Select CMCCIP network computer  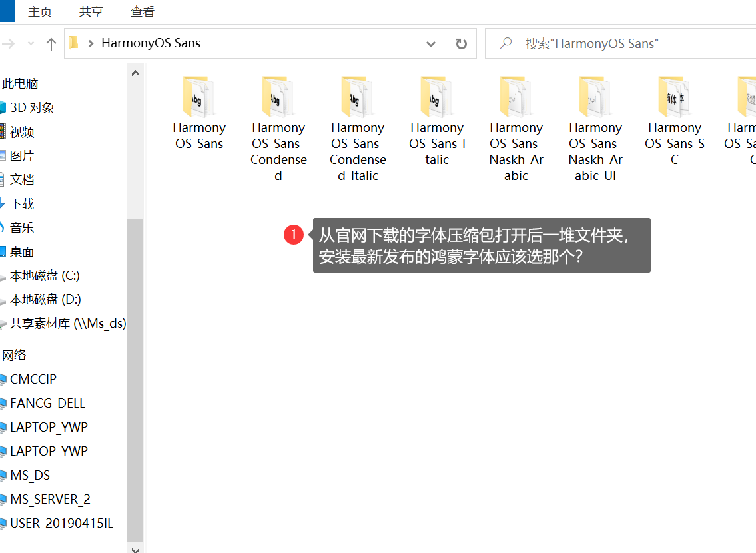[33, 379]
